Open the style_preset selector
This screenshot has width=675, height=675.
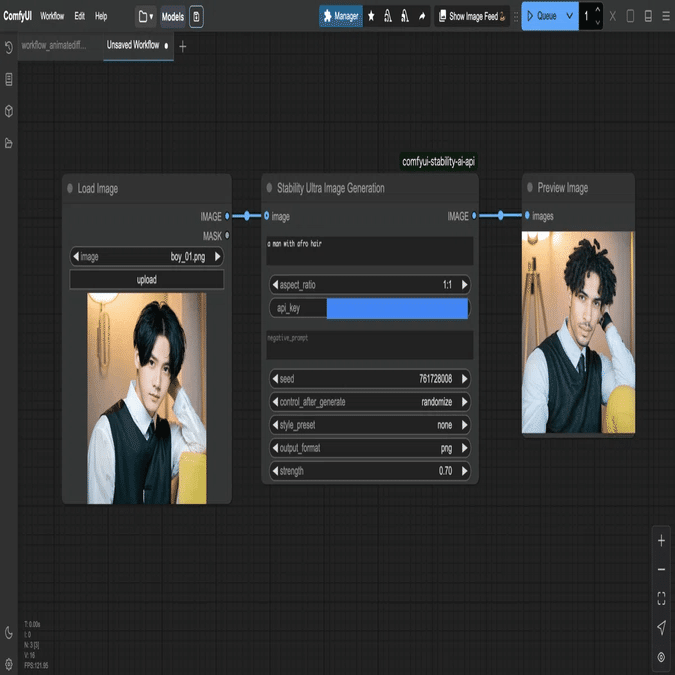click(x=370, y=425)
